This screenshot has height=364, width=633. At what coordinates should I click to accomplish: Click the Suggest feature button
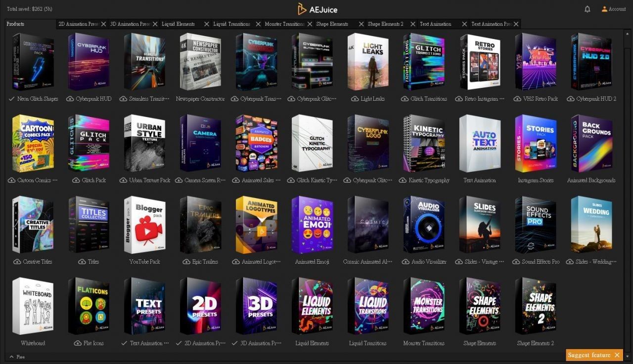(x=589, y=355)
